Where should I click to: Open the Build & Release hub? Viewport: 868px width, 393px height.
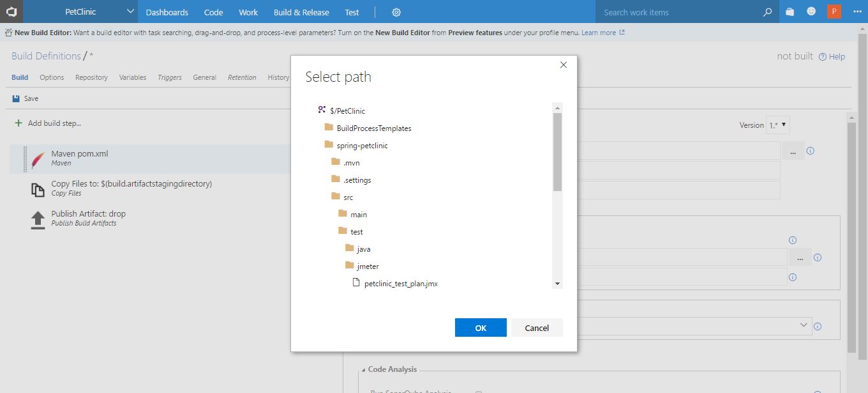pyautogui.click(x=301, y=12)
